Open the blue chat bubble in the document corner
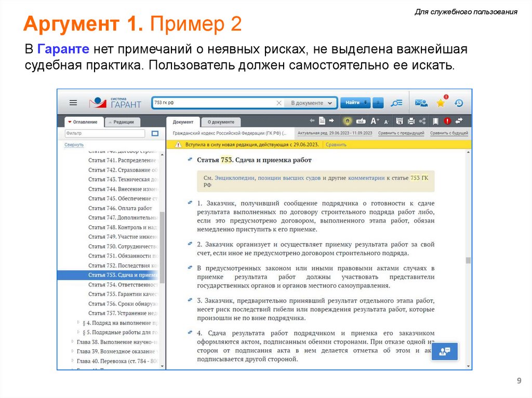 click(x=444, y=351)
